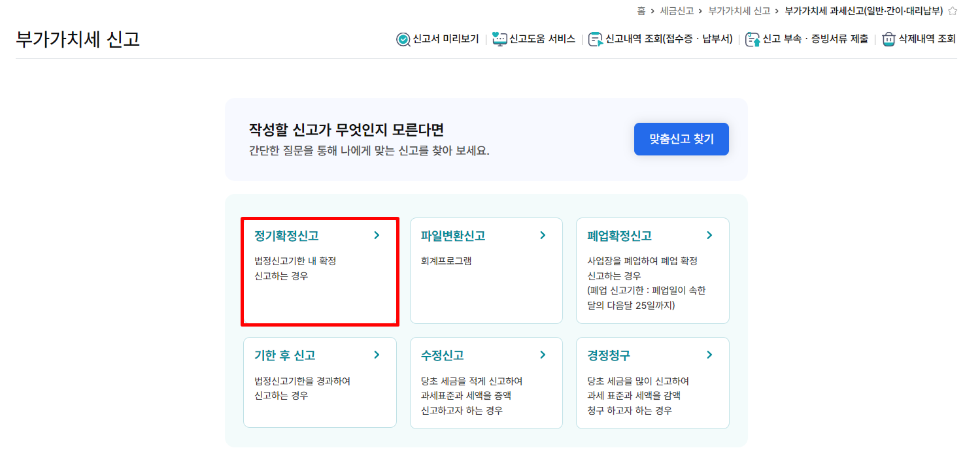980x450 pixels.
Task: Open 부가가치세 신고 breadcrumb link
Action: pos(739,10)
